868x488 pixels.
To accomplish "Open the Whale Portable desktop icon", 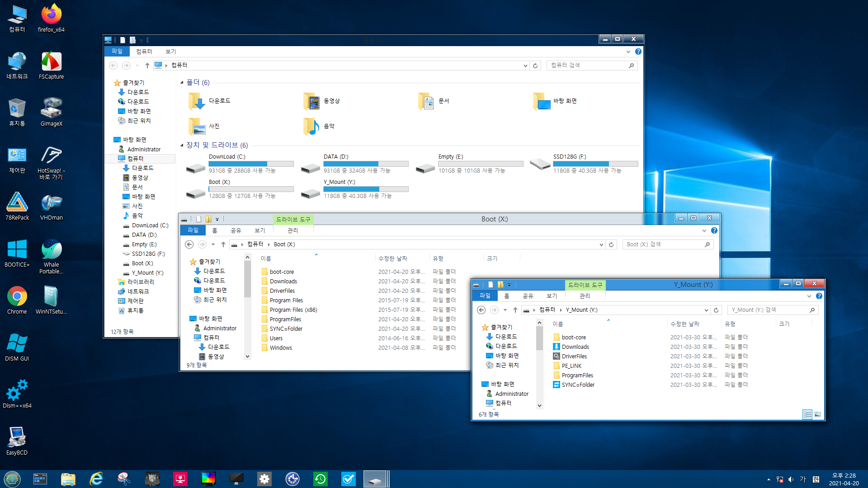I will click(51, 256).
